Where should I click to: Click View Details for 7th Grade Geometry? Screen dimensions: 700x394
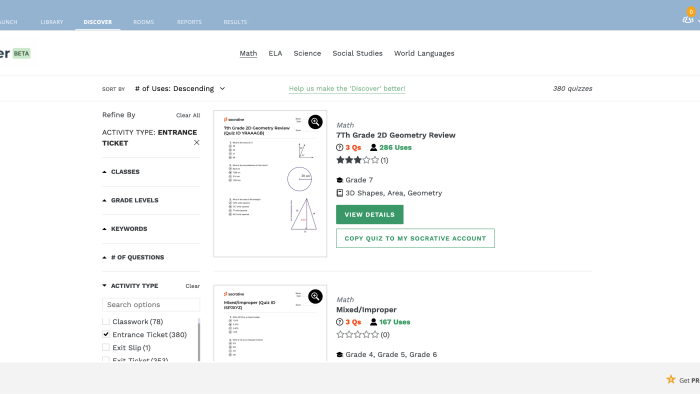370,215
